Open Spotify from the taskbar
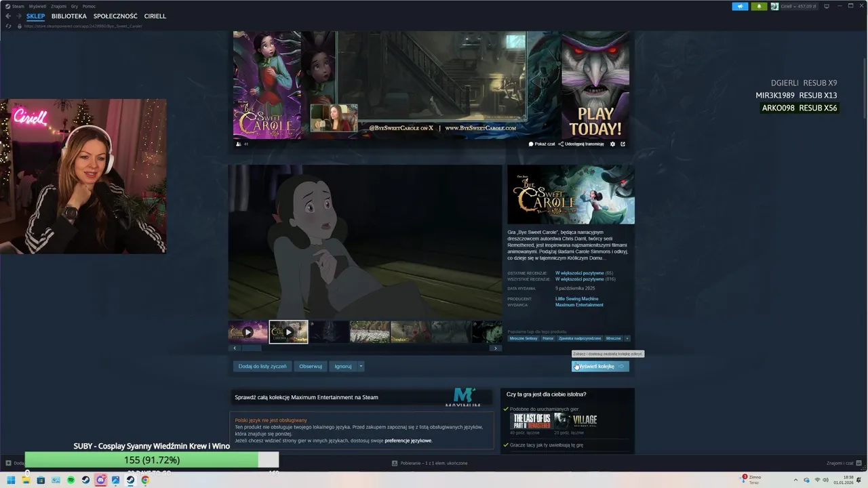This screenshot has height=488, width=868. coord(71,480)
